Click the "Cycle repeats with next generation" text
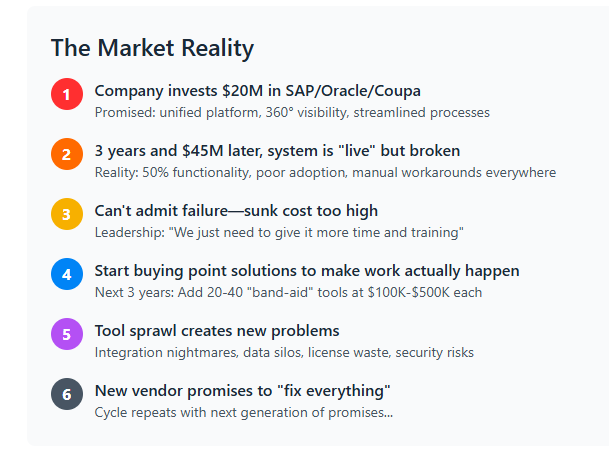Image resolution: width=609 pixels, height=457 pixels. (x=243, y=413)
